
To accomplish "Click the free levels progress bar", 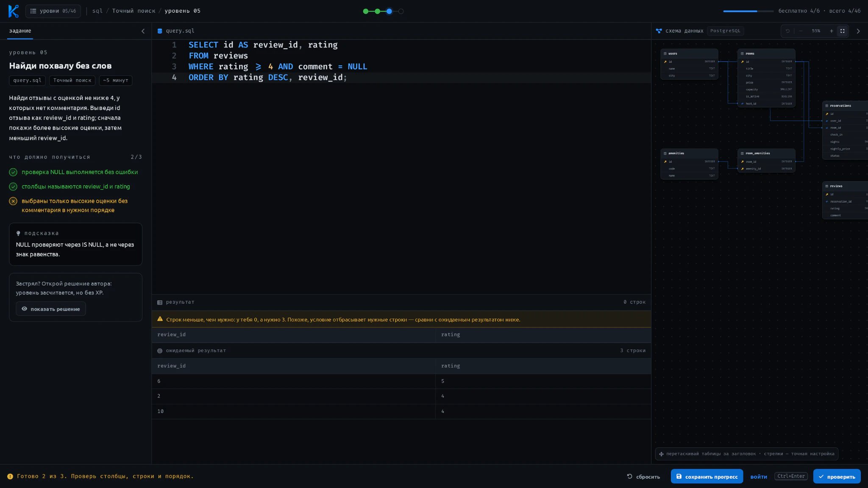I will click(x=748, y=11).
